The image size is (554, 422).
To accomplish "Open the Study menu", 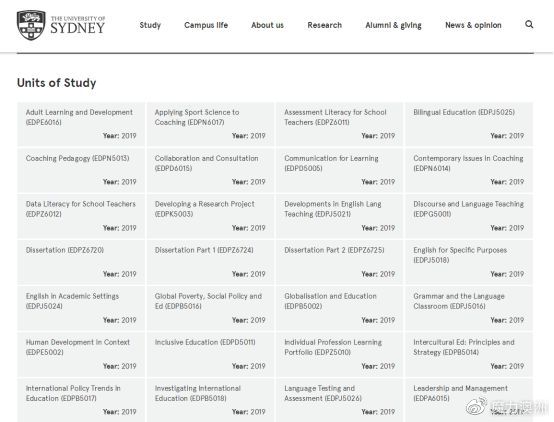I will [150, 25].
